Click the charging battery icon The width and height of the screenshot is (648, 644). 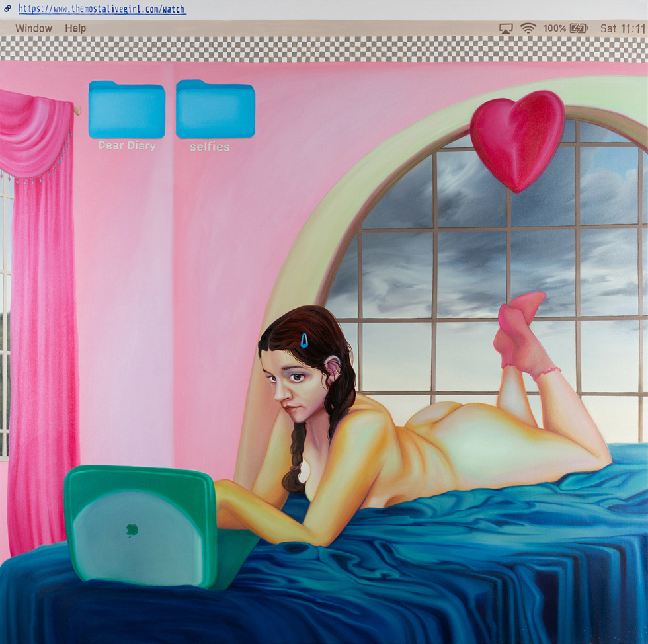578,28
